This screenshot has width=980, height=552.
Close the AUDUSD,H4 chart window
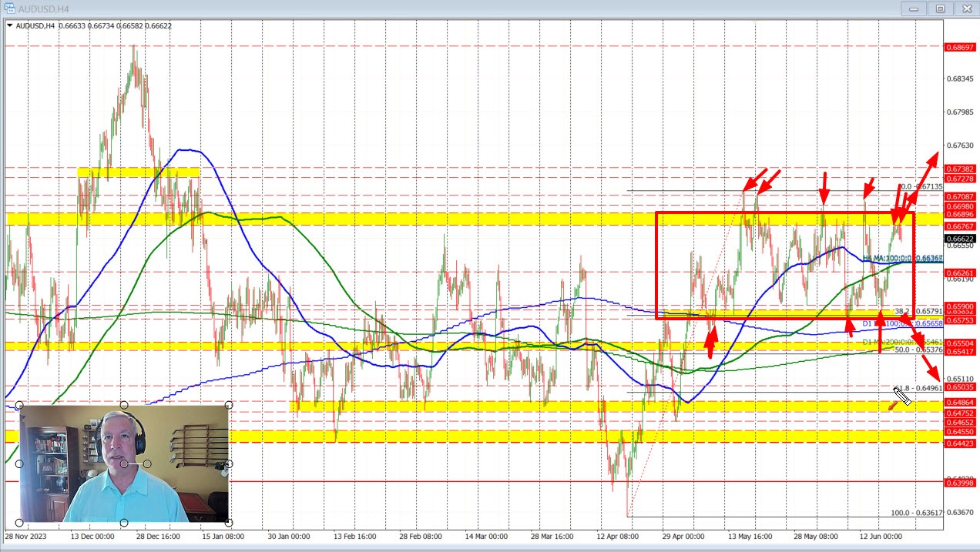(x=967, y=8)
